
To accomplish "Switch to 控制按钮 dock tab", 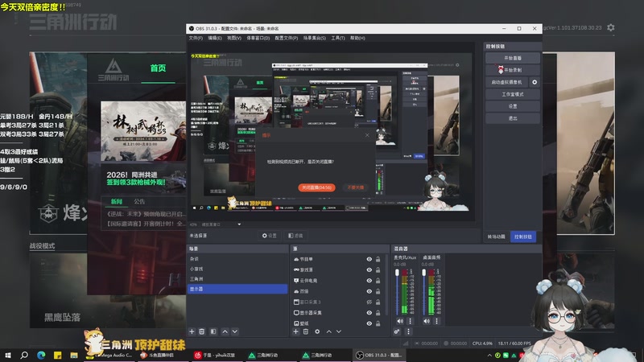I will tap(522, 237).
